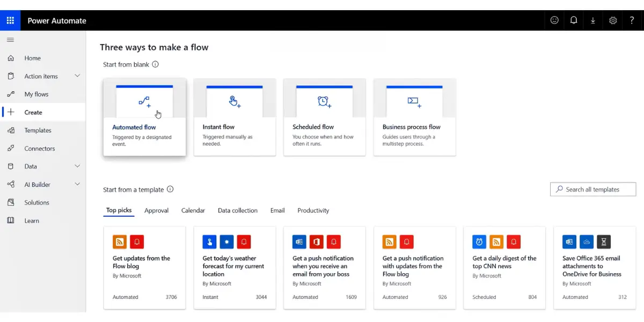Open Solutions in sidebar
Image resolution: width=644 pixels, height=322 pixels.
click(x=43, y=202)
